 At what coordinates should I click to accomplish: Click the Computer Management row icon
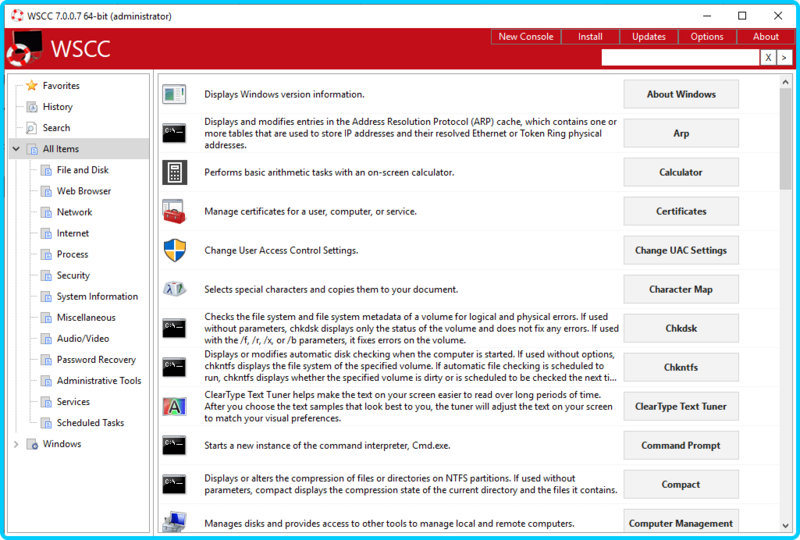point(174,522)
